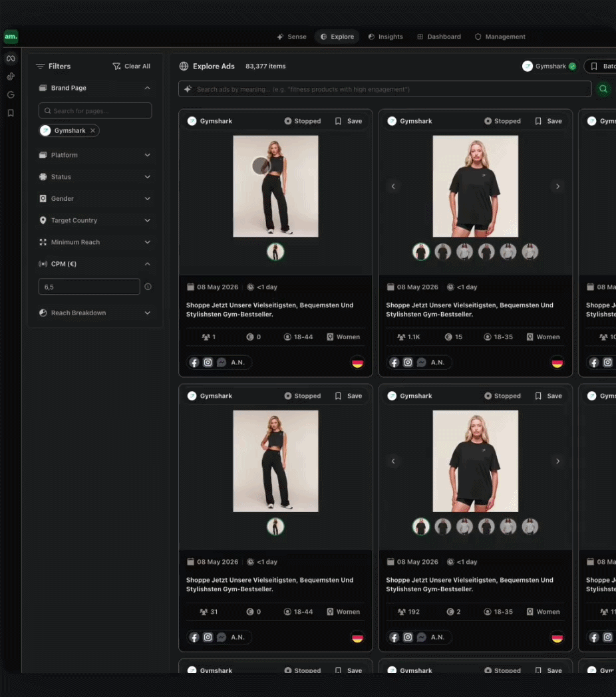Image resolution: width=616 pixels, height=697 pixels.
Task: Go to previous image in 192 reach ad
Action: click(393, 461)
